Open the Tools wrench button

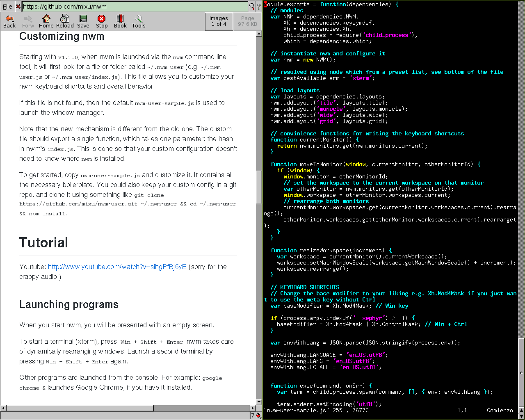click(139, 21)
